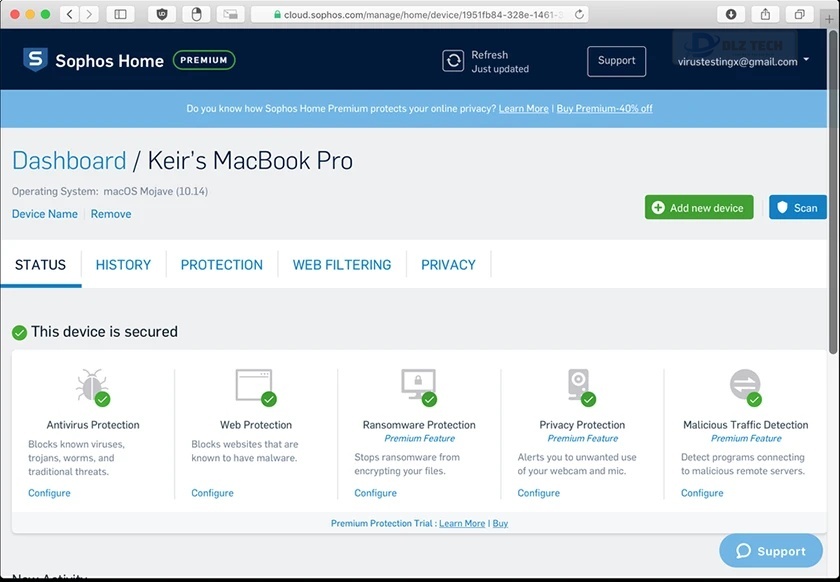Click the Remove device link
Image resolution: width=840 pixels, height=582 pixels.
pos(111,214)
